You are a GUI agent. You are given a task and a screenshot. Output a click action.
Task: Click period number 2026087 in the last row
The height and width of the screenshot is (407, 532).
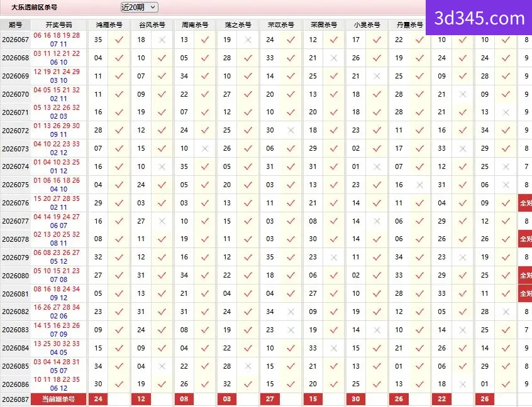(x=15, y=399)
